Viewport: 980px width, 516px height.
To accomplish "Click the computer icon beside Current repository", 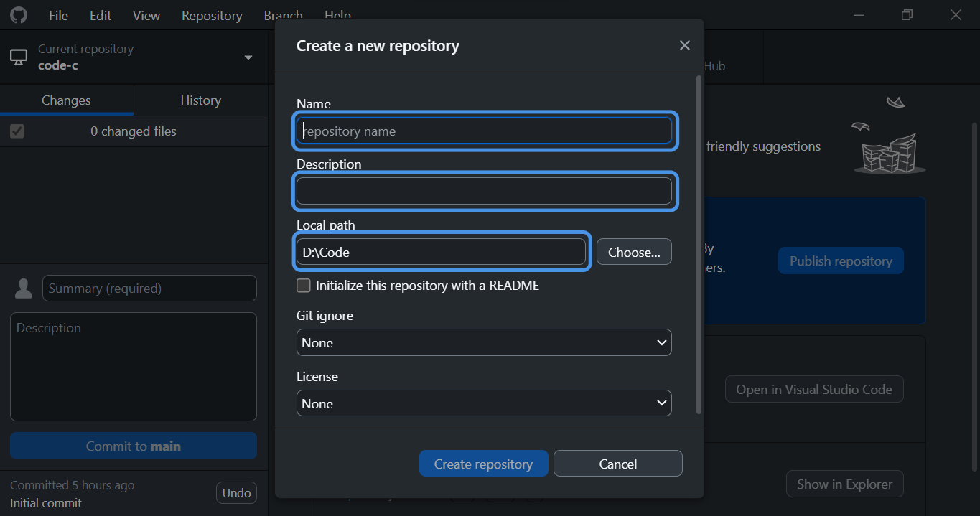I will tap(19, 57).
